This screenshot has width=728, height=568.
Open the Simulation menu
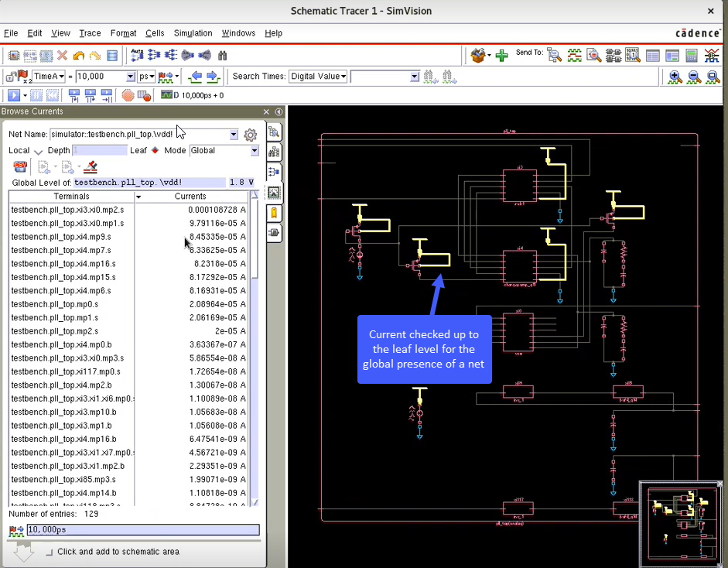tap(193, 33)
